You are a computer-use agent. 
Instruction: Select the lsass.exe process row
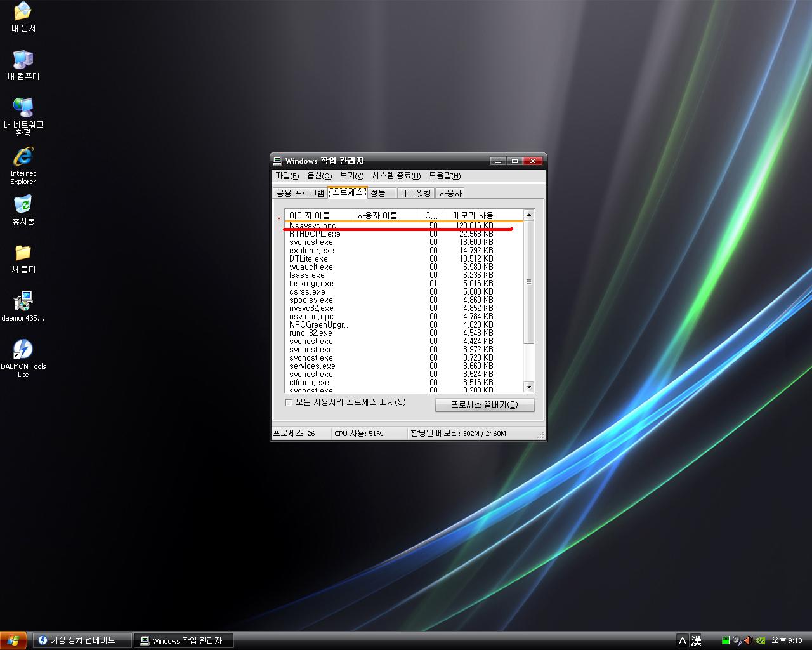[403, 275]
